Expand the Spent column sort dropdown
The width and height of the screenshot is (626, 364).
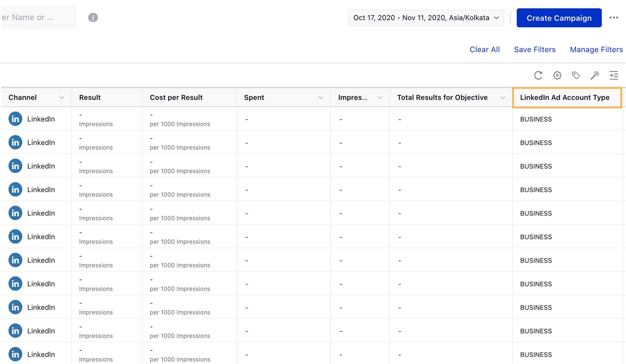[322, 97]
